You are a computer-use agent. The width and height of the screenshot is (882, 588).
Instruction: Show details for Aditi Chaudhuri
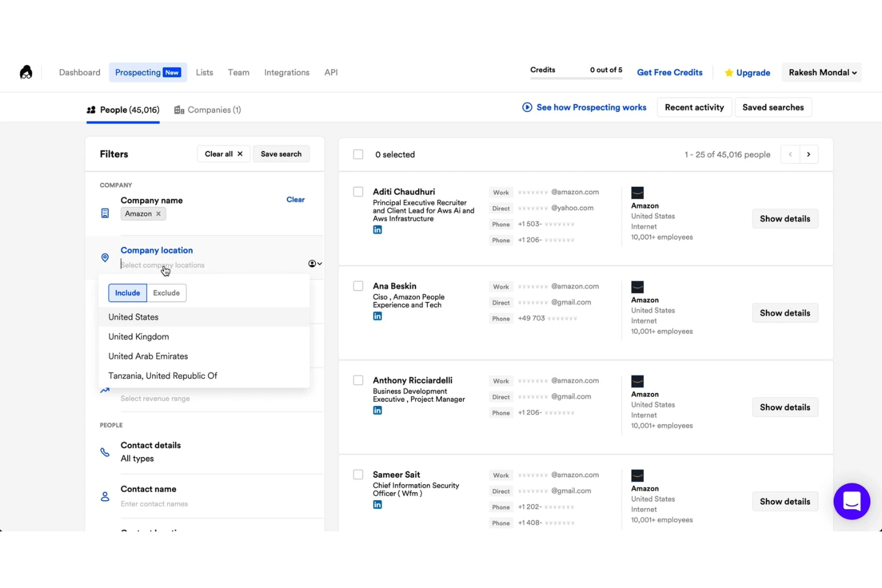pyautogui.click(x=785, y=219)
